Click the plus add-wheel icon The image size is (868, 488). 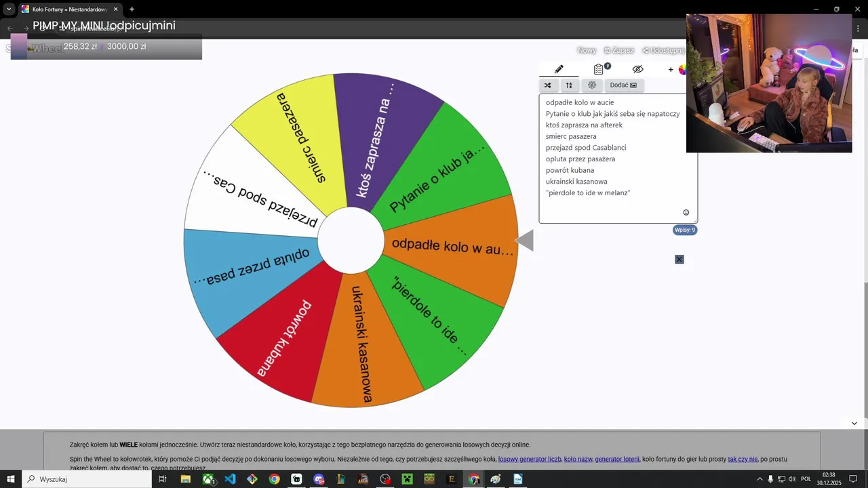671,69
